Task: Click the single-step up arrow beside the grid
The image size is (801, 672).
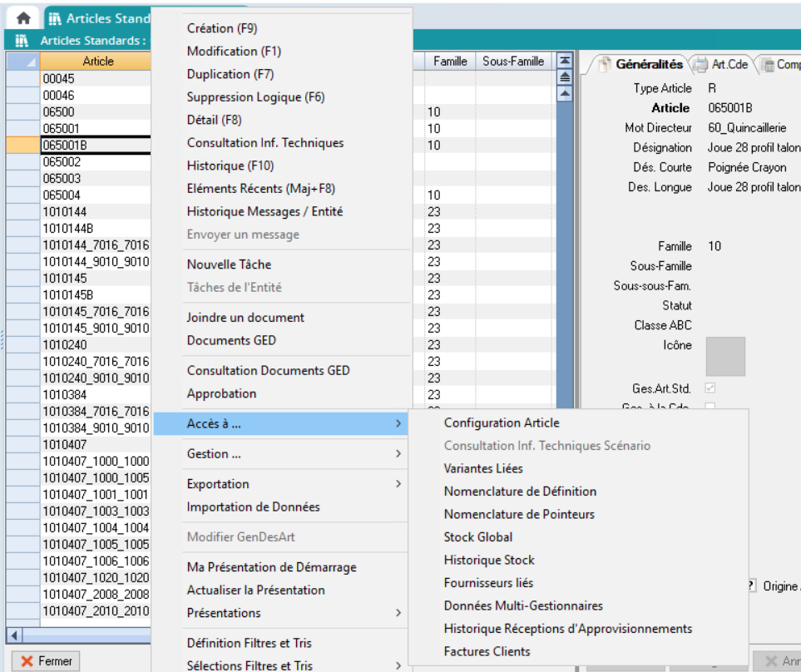Action: pyautogui.click(x=565, y=93)
